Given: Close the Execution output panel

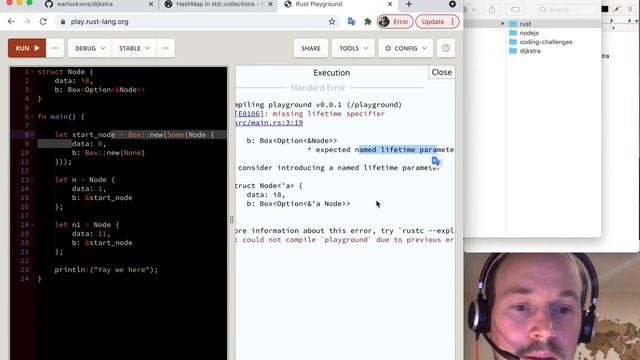Looking at the screenshot, I should (x=442, y=72).
